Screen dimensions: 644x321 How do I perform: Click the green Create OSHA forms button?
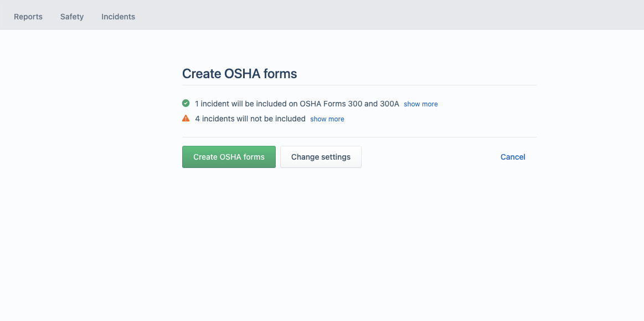229,156
